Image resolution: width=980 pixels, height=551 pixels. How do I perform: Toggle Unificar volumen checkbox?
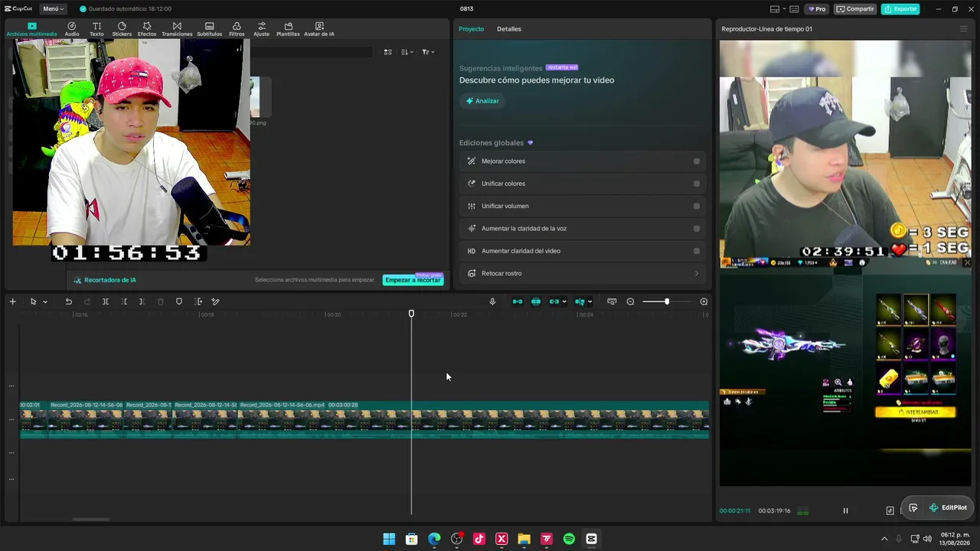point(697,206)
